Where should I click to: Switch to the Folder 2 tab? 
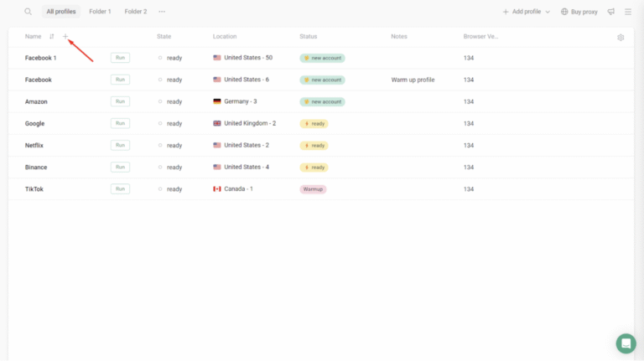(x=135, y=12)
